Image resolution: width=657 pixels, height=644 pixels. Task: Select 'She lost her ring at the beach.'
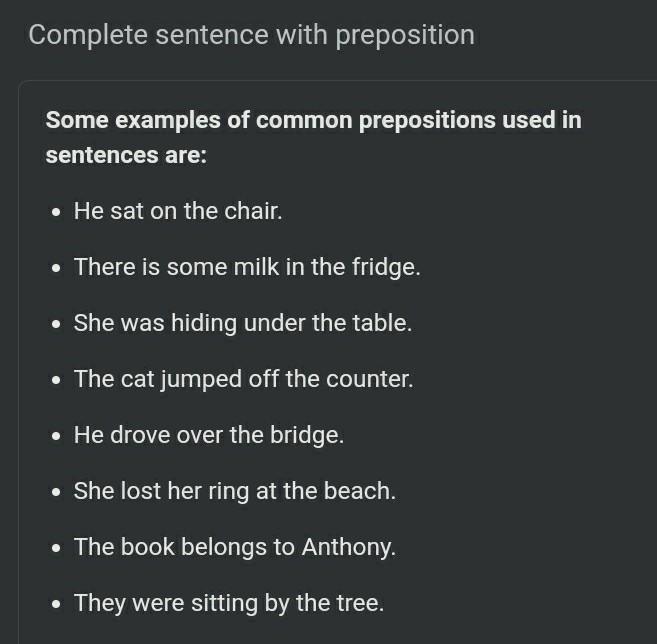click(235, 492)
